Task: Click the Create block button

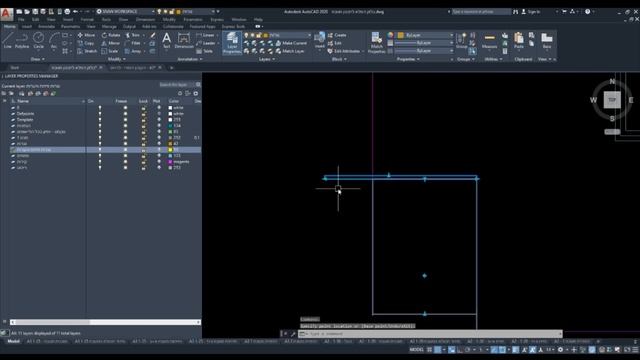Action: tap(337, 35)
